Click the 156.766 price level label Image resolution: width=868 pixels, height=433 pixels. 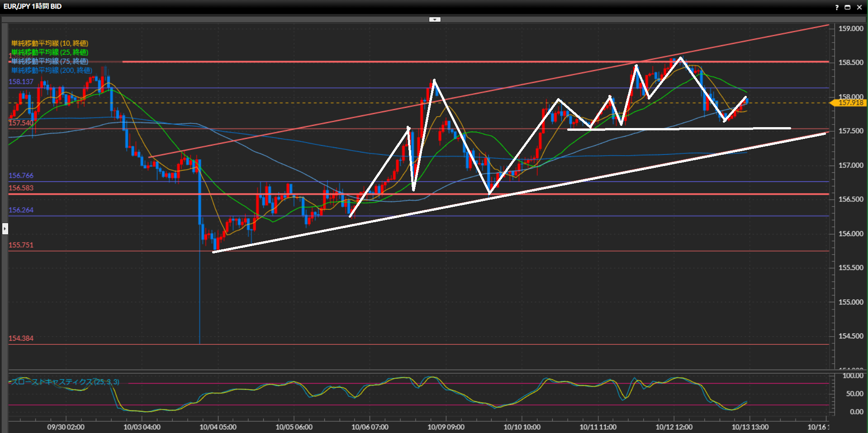(x=21, y=176)
